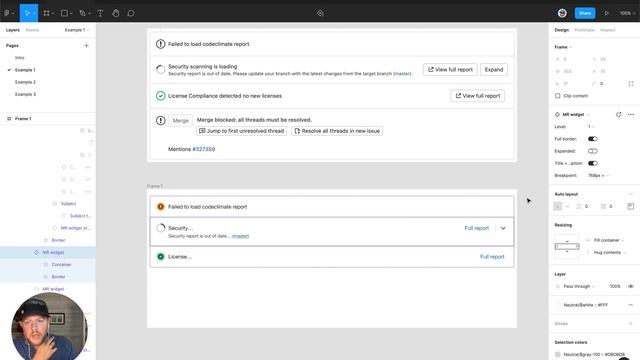Open the Pass through blend mode dropdown

click(579, 287)
